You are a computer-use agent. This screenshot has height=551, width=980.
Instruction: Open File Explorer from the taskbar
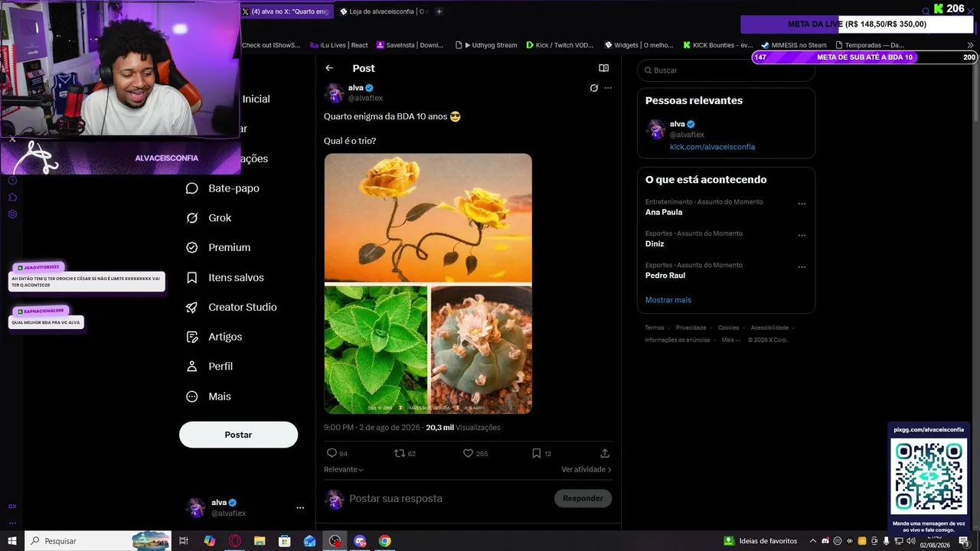(x=260, y=541)
